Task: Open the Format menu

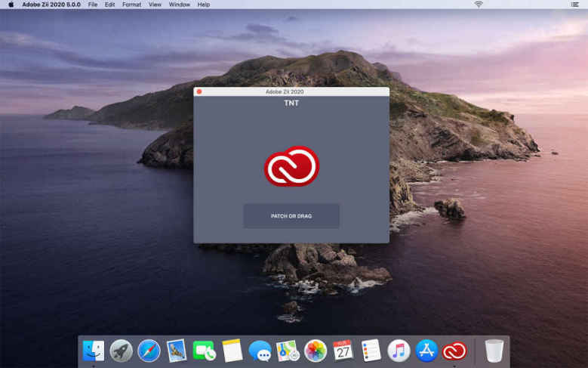Action: [x=131, y=5]
